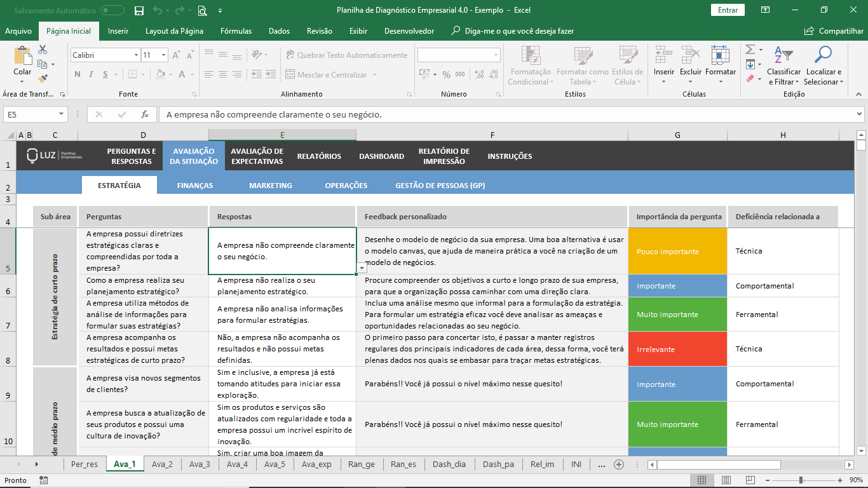
Task: Click the AutoSum sigma icon
Action: (750, 50)
